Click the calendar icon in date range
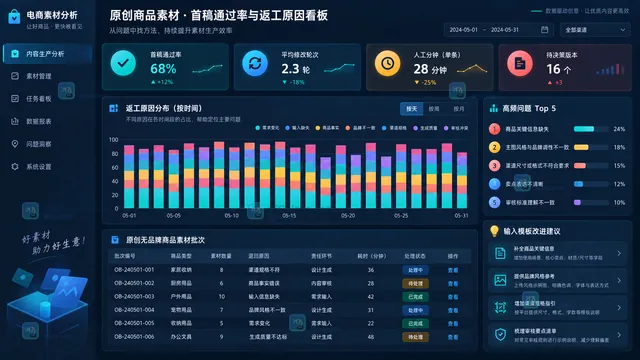 (x=544, y=30)
